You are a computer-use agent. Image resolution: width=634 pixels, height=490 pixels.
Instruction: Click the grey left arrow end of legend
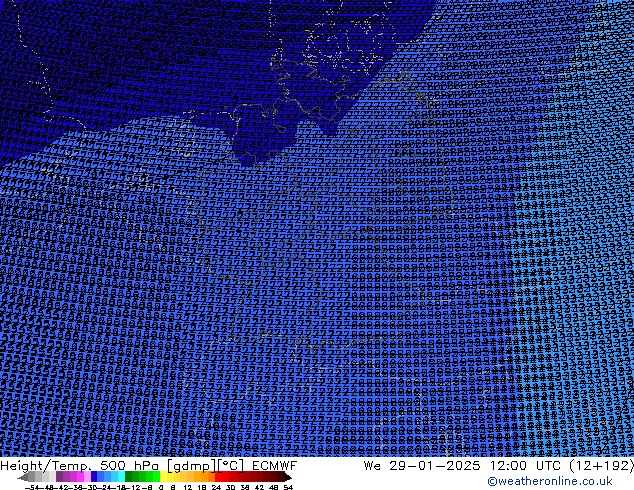23,477
